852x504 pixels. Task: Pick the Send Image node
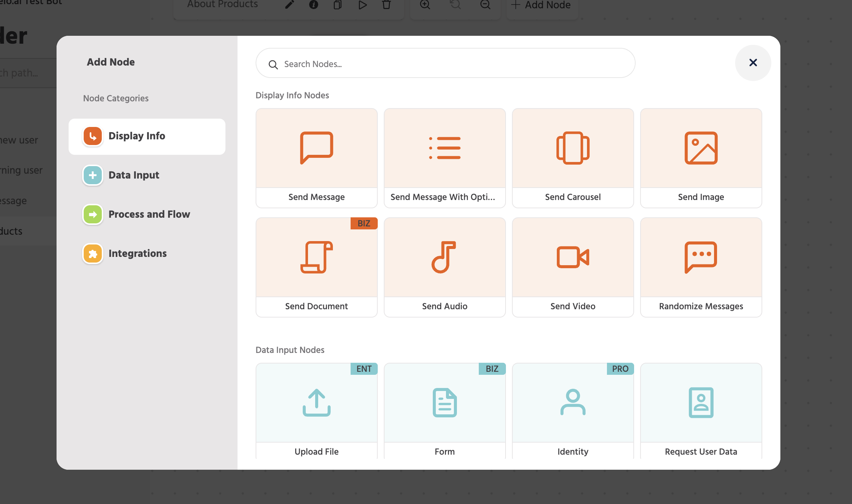coord(701,158)
